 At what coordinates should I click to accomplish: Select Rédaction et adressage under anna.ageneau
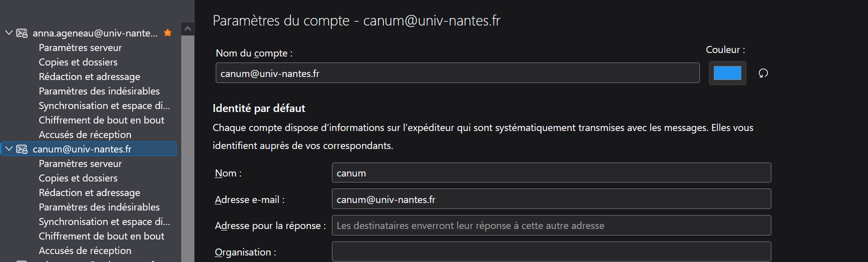click(x=89, y=76)
